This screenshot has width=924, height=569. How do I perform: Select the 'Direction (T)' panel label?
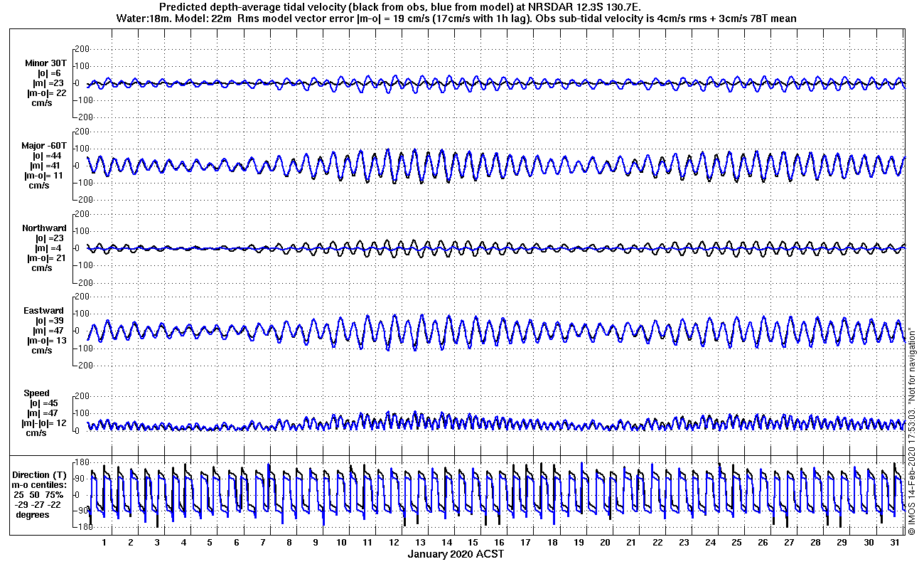pyautogui.click(x=41, y=474)
